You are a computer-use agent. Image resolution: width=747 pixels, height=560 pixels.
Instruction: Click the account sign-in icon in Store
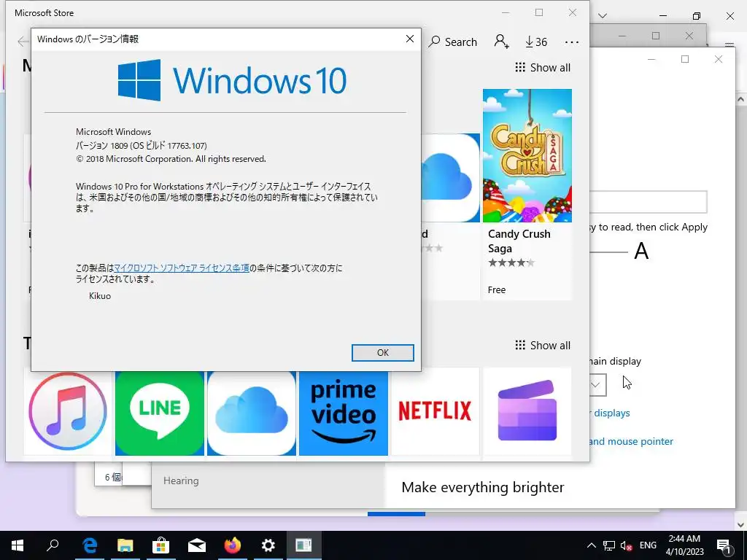[501, 42]
